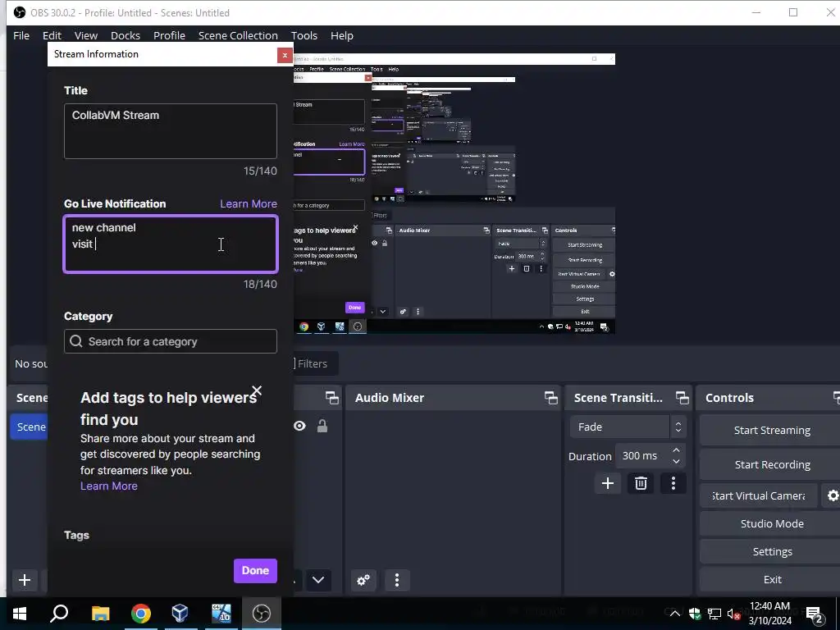Click the purple Done button
840x630 pixels.
[x=255, y=571]
